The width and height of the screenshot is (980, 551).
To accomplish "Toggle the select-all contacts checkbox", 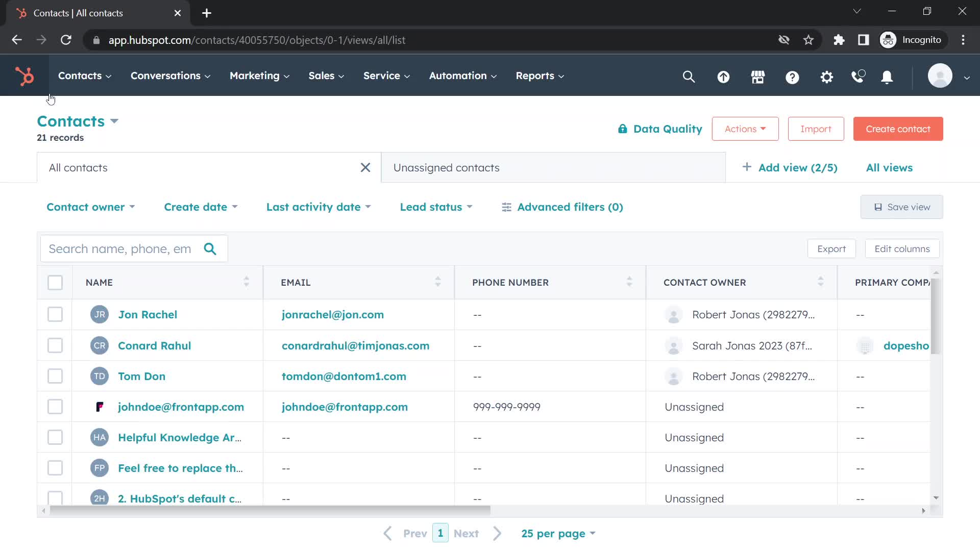I will click(55, 282).
